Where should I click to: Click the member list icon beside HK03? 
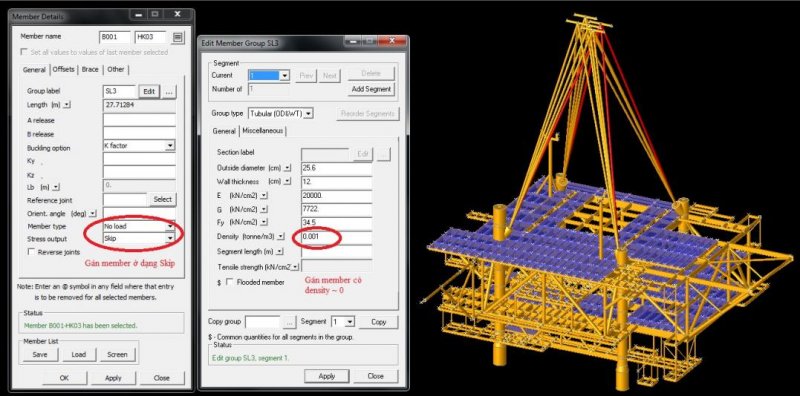tap(178, 37)
